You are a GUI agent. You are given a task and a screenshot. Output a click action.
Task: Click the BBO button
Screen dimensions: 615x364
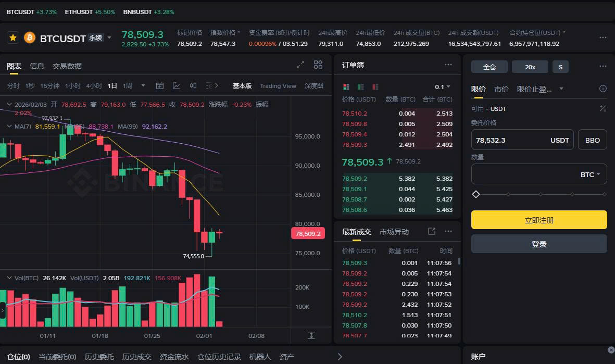(x=592, y=140)
